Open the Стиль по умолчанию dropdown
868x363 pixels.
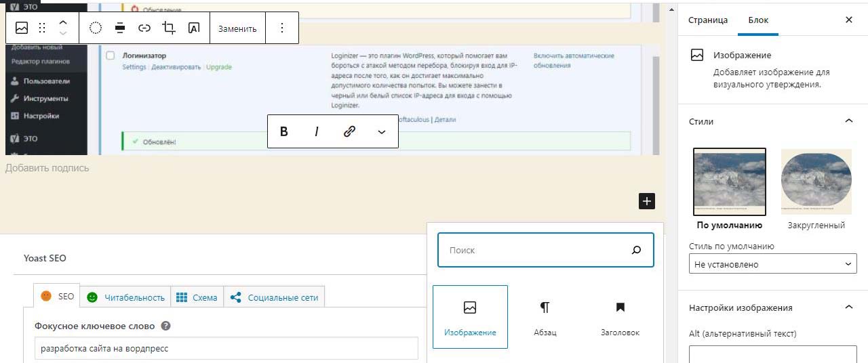click(x=772, y=264)
